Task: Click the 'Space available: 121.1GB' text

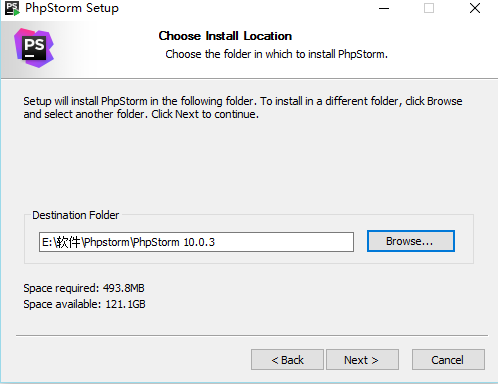Action: click(x=84, y=304)
